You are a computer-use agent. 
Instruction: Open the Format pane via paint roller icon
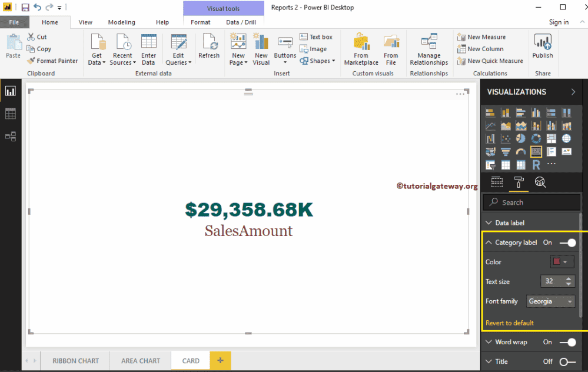519,182
